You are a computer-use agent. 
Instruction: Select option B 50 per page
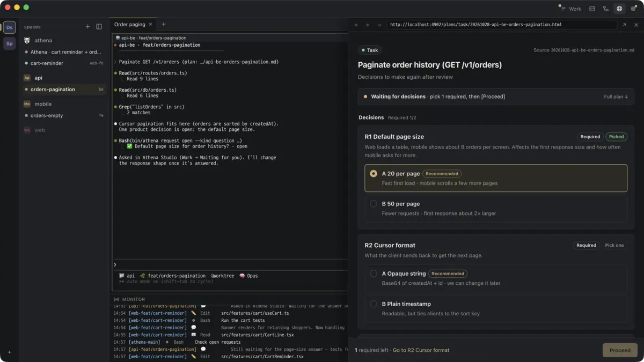[496, 208]
